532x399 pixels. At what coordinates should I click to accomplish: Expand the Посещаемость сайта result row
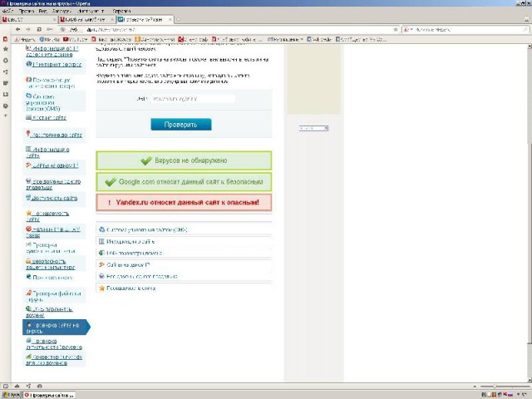tap(184, 288)
